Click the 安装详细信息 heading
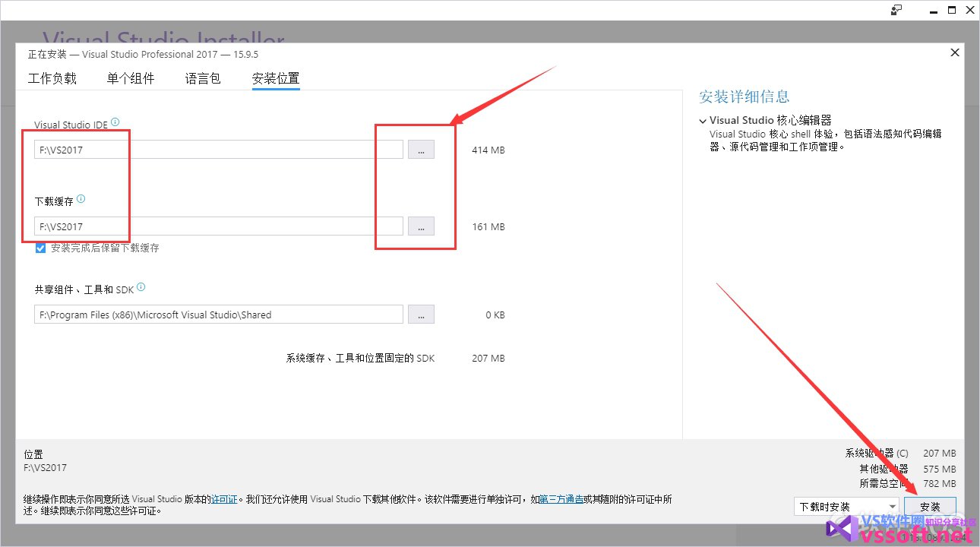Viewport: 980px width, 547px height. tap(744, 96)
